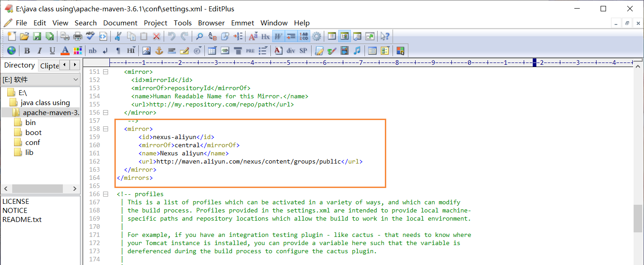The width and height of the screenshot is (644, 265).
Task: Collapse fold marker on line 151
Action: pos(106,72)
